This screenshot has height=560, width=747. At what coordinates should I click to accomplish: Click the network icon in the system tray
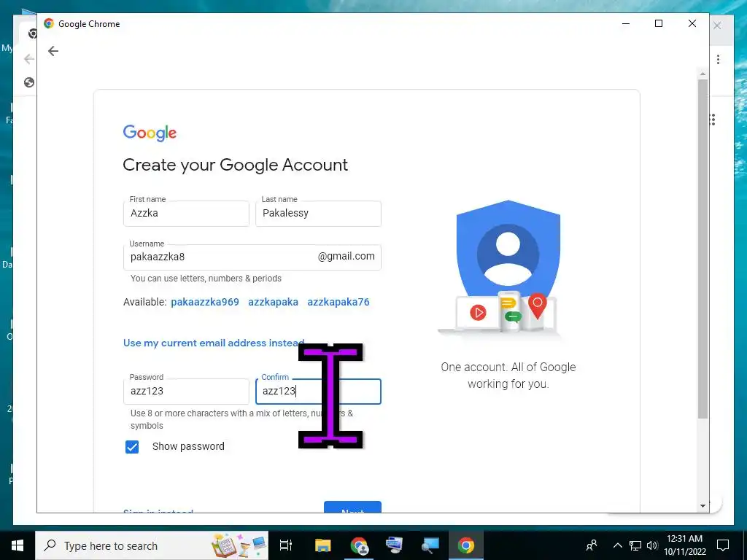(x=635, y=545)
